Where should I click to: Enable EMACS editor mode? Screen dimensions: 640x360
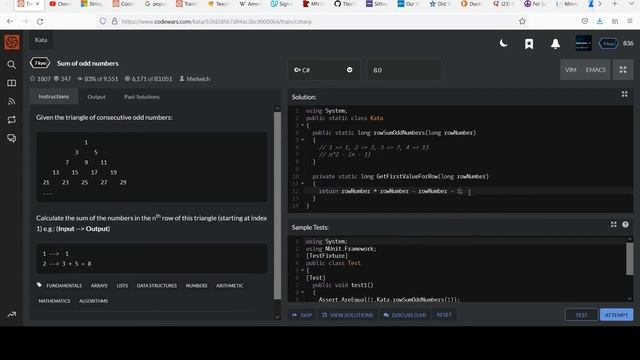(x=596, y=70)
